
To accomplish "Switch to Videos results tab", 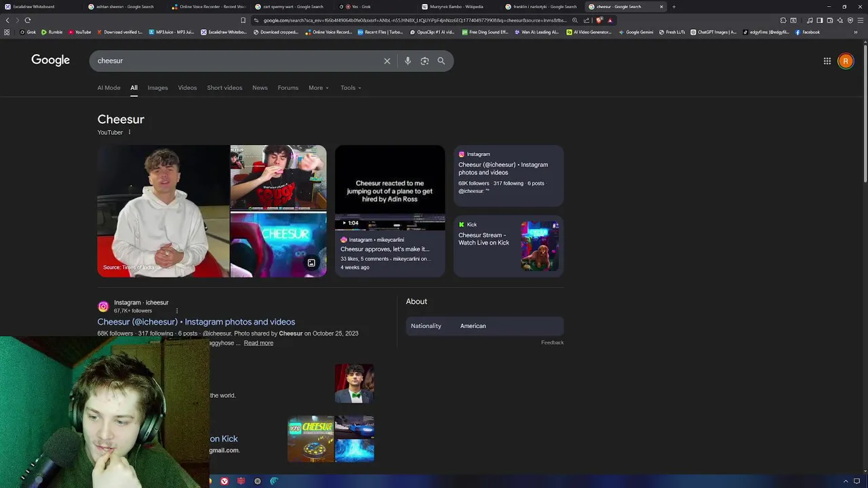I will tap(187, 87).
